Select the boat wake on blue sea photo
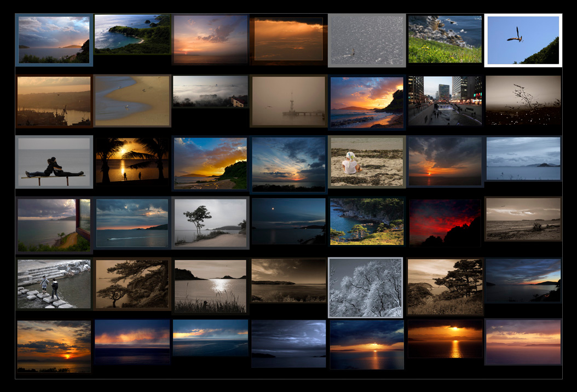 [132, 223]
